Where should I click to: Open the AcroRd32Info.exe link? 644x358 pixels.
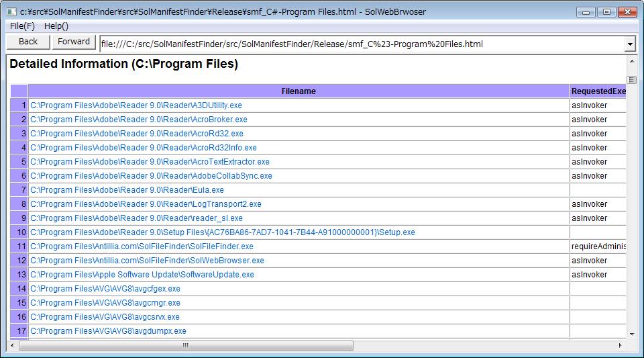tap(144, 148)
